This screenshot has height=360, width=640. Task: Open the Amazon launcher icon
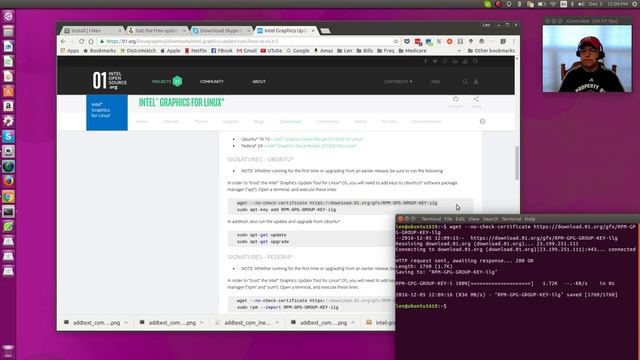point(8,107)
